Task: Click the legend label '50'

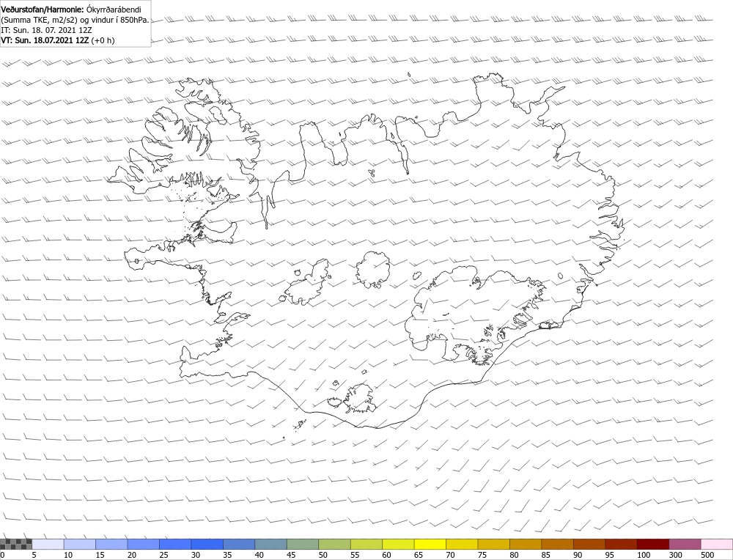Action: click(323, 555)
